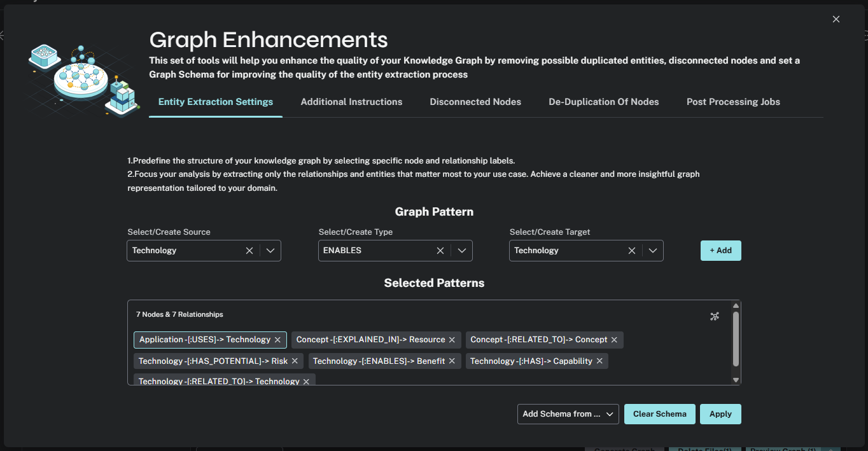Viewport: 868px width, 451px height.
Task: Clear the ENABLES value in Select/Create Type field
Action: pos(440,250)
